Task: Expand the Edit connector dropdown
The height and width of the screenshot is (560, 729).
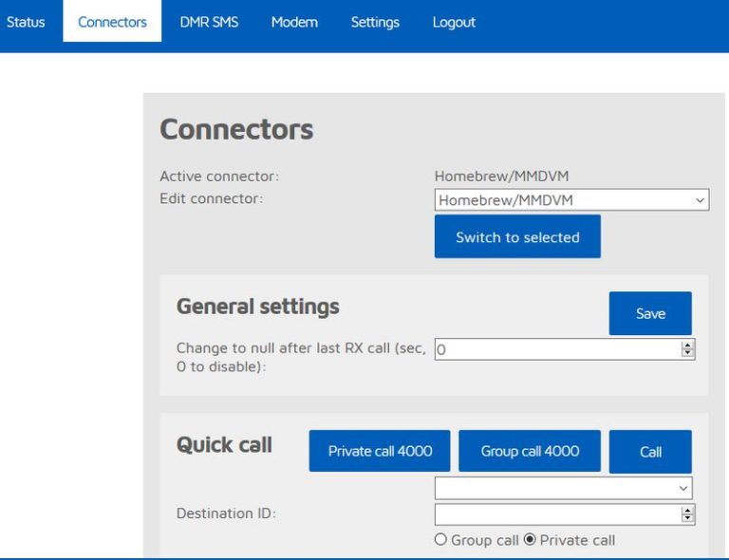Action: [571, 200]
